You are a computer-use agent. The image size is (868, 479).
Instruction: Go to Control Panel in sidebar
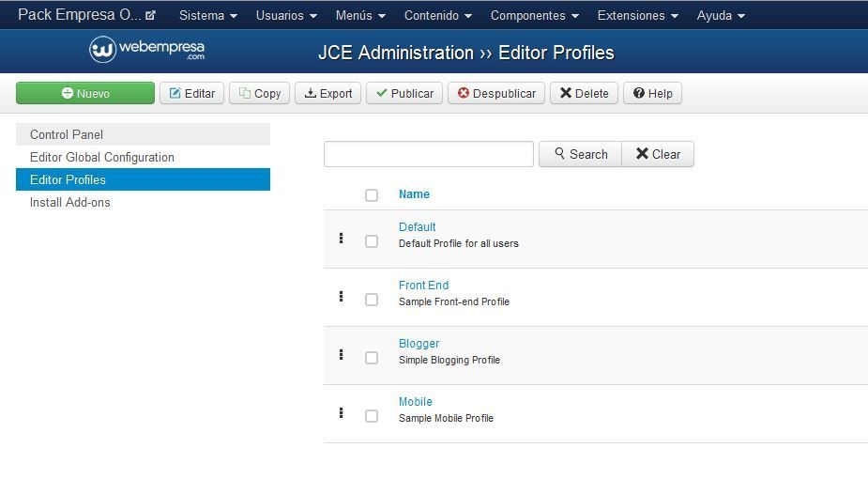[x=143, y=134]
